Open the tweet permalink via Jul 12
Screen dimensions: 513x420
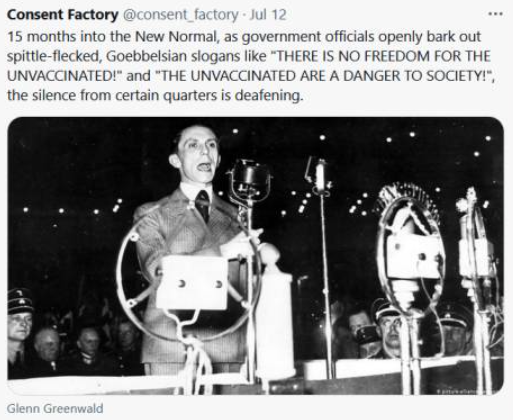coord(268,15)
